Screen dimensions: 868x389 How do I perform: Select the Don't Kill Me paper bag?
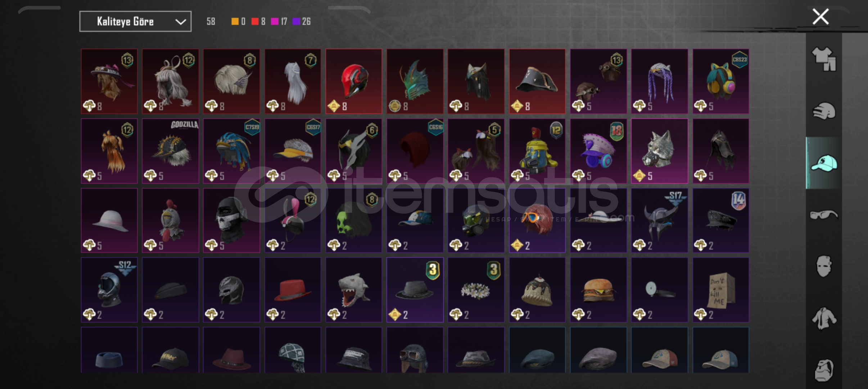tap(721, 290)
